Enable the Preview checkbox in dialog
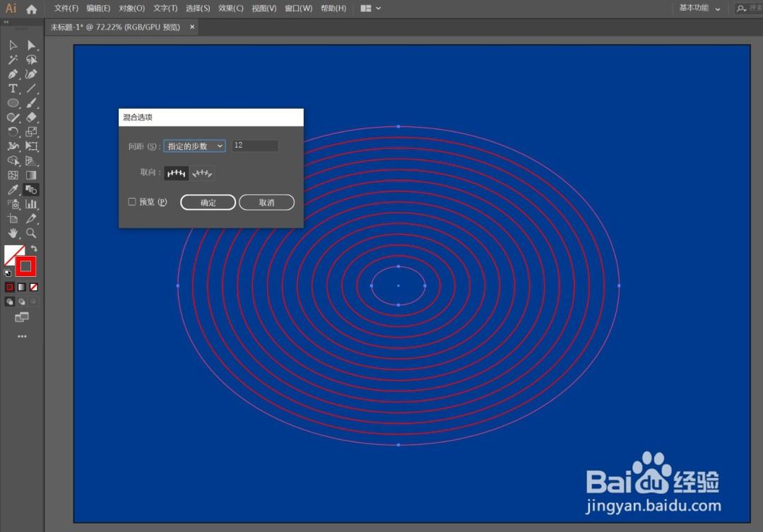The height and width of the screenshot is (532, 763). point(132,201)
